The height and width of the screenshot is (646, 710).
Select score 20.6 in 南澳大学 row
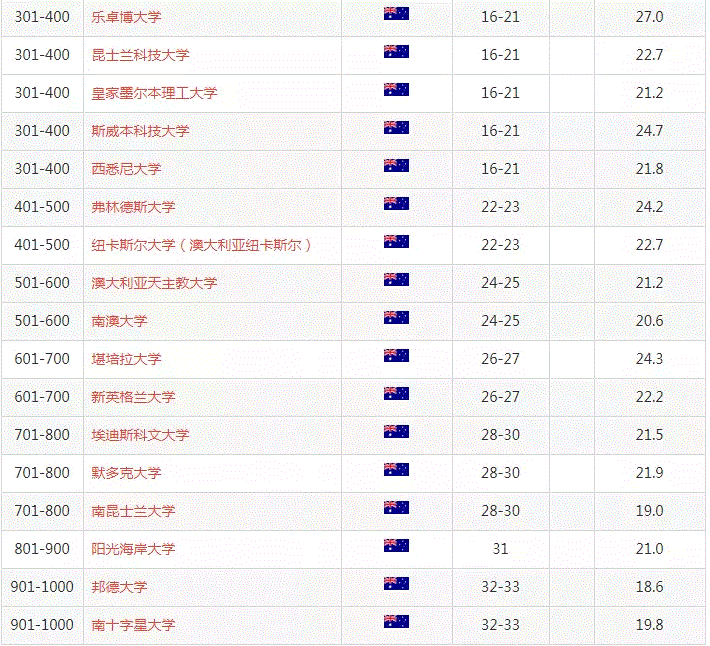[649, 321]
